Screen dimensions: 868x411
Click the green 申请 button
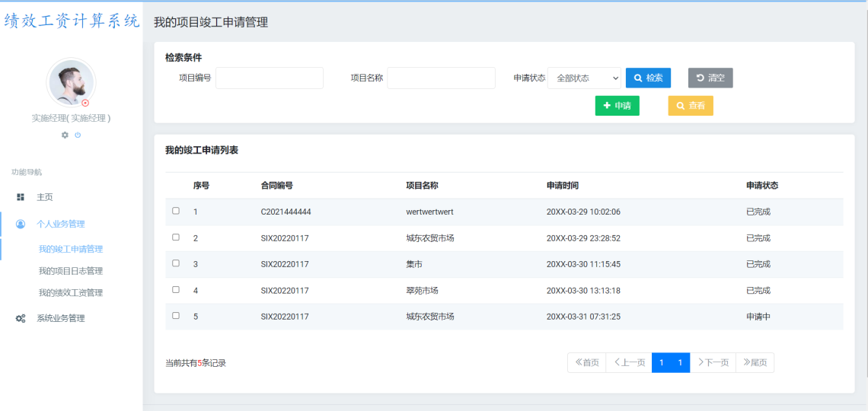coord(617,106)
